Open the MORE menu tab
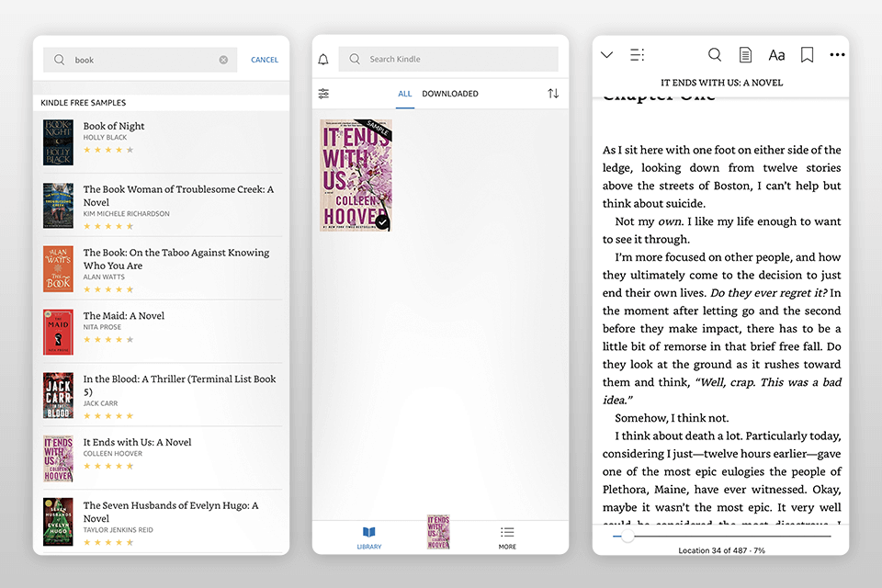 click(507, 537)
